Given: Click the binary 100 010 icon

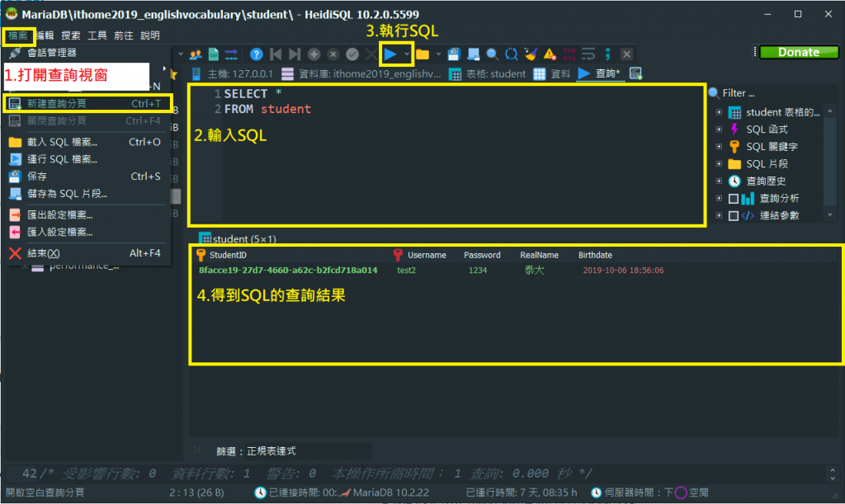Looking at the screenshot, I should coord(569,54).
